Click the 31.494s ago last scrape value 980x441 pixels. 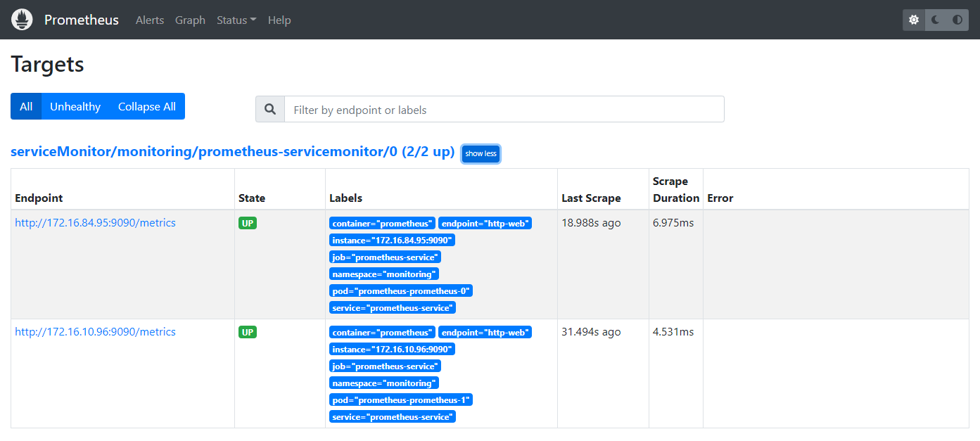(x=591, y=331)
